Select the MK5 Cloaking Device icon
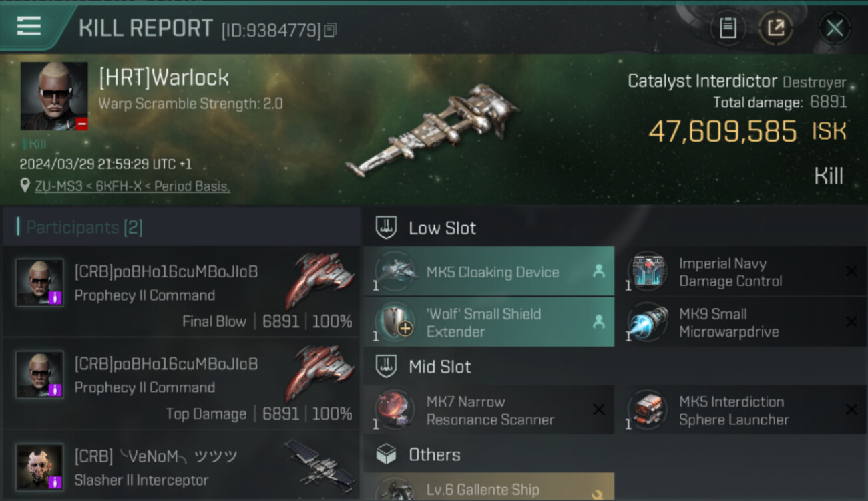Image resolution: width=868 pixels, height=501 pixels. coord(395,271)
